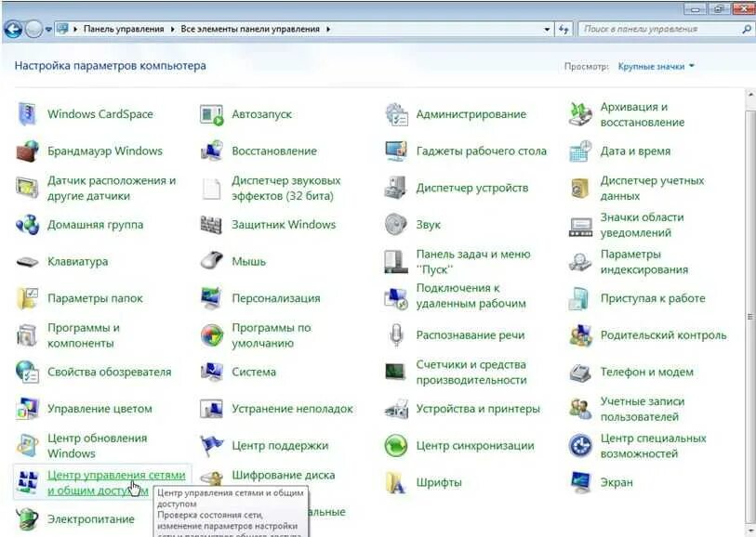Open the Шифрование диска link
The image size is (756, 537).
pyautogui.click(x=283, y=476)
